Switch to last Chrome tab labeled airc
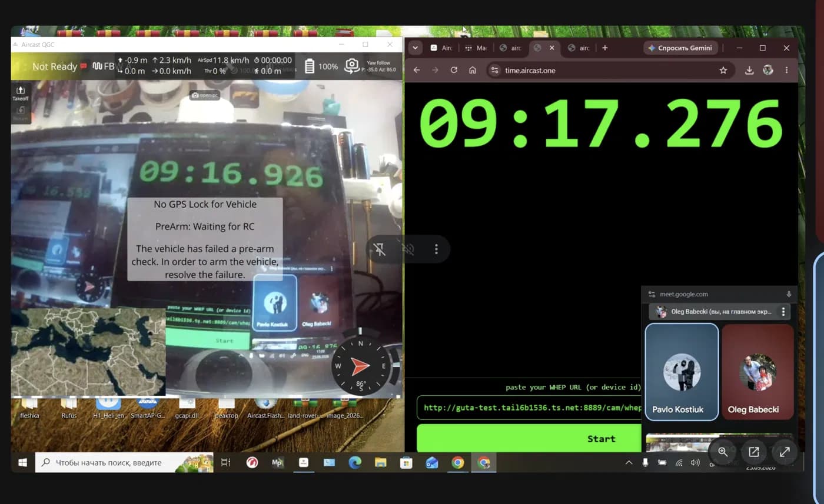This screenshot has width=824, height=504. (x=579, y=48)
